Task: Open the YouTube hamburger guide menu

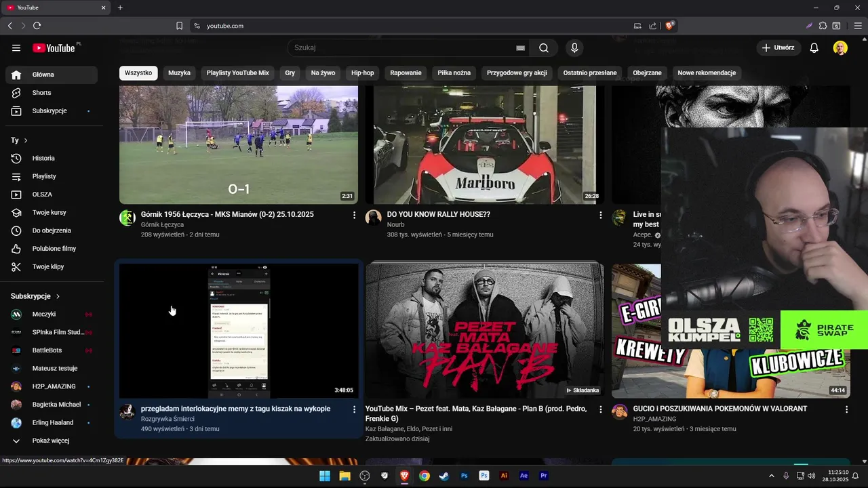Action: pos(16,48)
